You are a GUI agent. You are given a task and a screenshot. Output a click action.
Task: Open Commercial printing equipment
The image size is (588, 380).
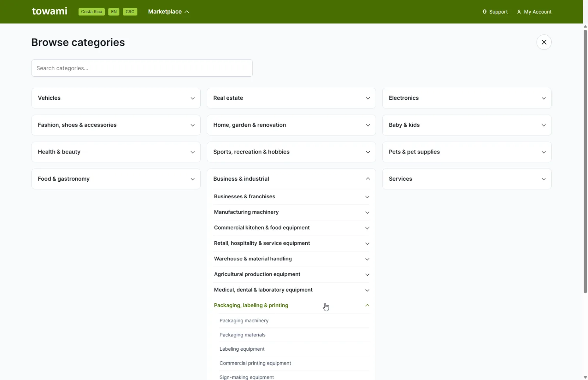(294, 363)
